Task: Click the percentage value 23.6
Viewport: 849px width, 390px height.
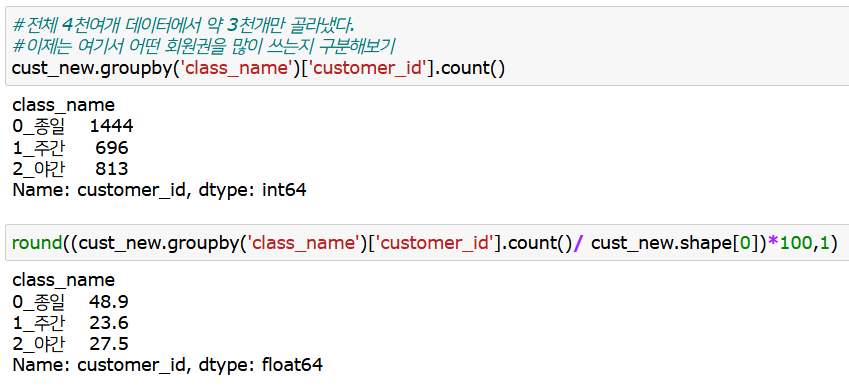Action: (109, 323)
